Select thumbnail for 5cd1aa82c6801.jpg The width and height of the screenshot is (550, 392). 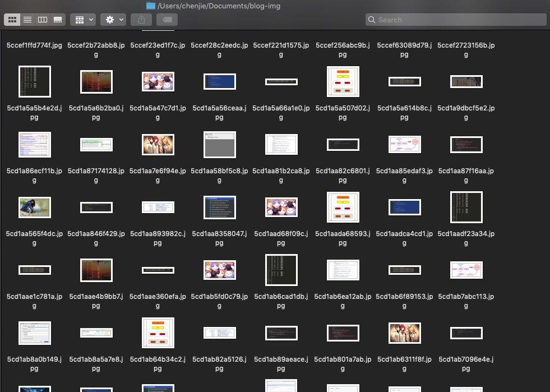pyautogui.click(x=343, y=144)
